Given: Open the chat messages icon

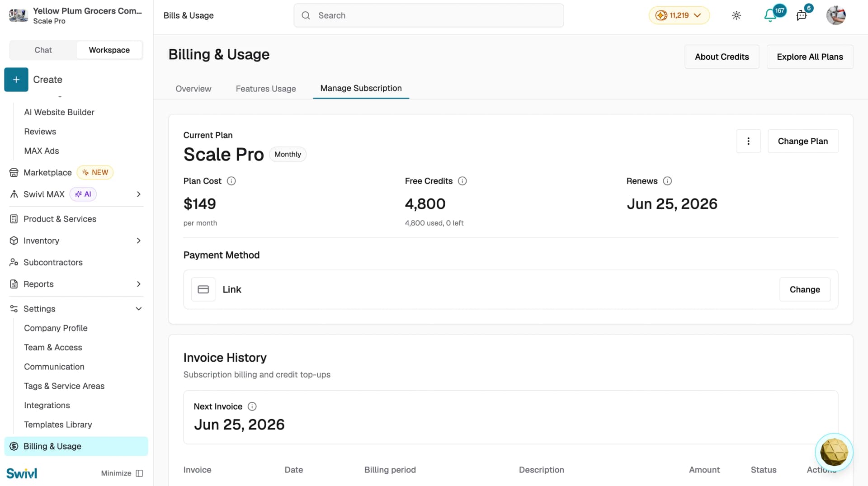Looking at the screenshot, I should 802,15.
